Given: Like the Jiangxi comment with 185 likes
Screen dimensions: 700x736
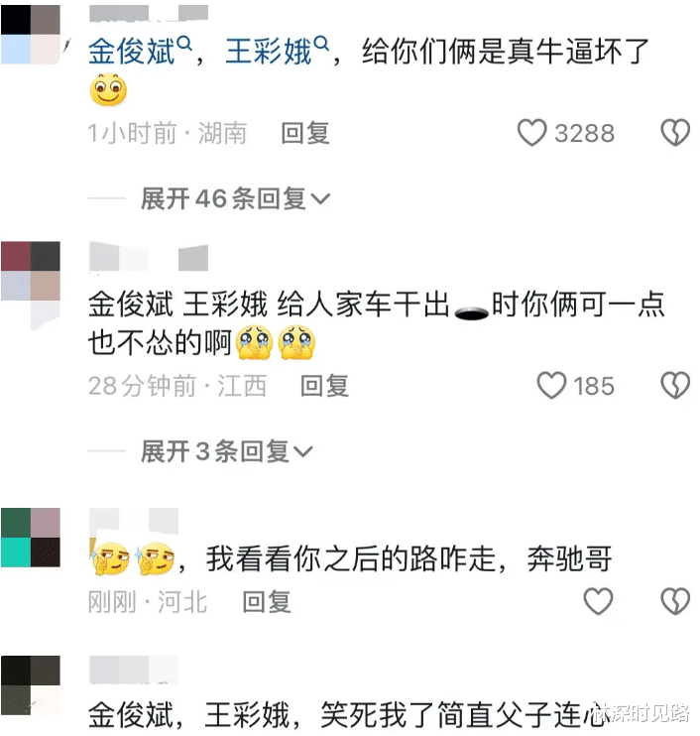Looking at the screenshot, I should [x=551, y=386].
